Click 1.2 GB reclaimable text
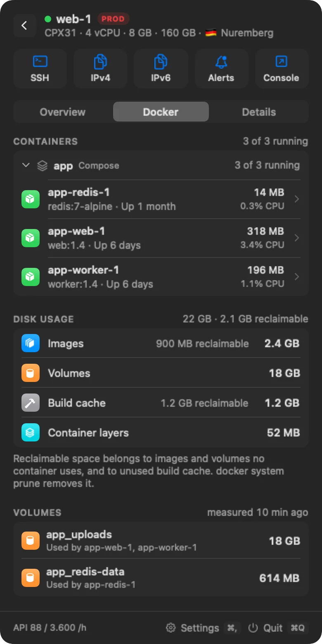The image size is (322, 644). pos(204,403)
